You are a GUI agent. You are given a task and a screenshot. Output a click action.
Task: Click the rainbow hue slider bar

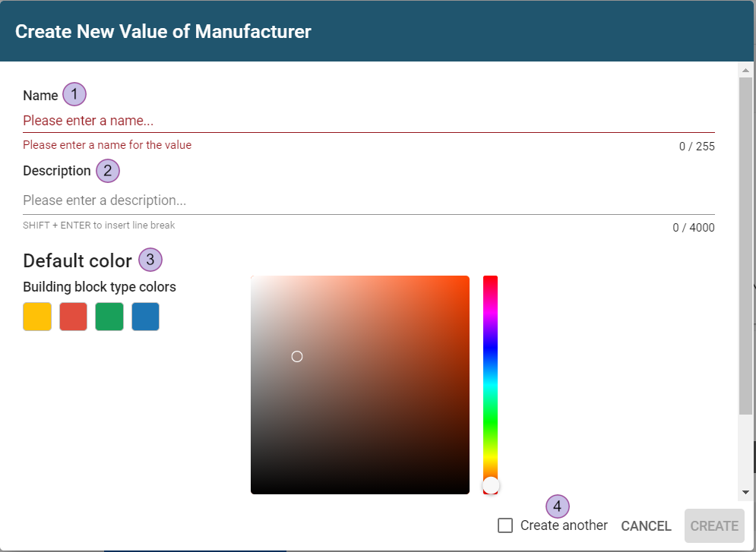490,364
